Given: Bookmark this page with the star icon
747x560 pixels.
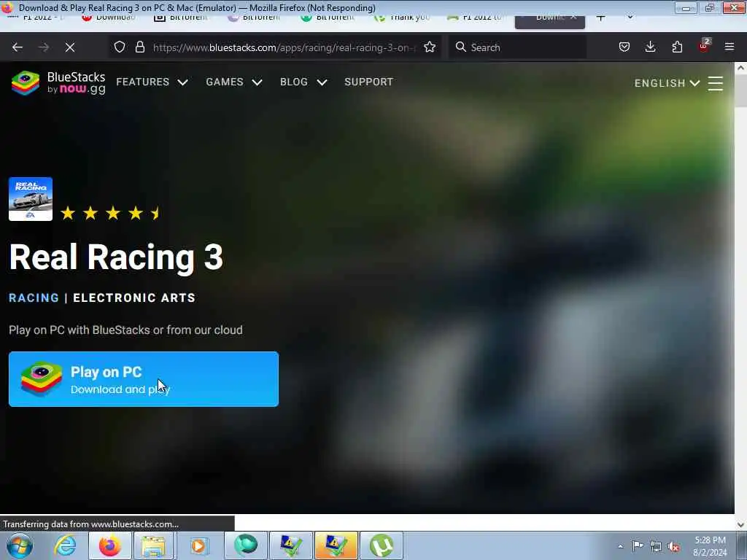Looking at the screenshot, I should click(x=430, y=47).
